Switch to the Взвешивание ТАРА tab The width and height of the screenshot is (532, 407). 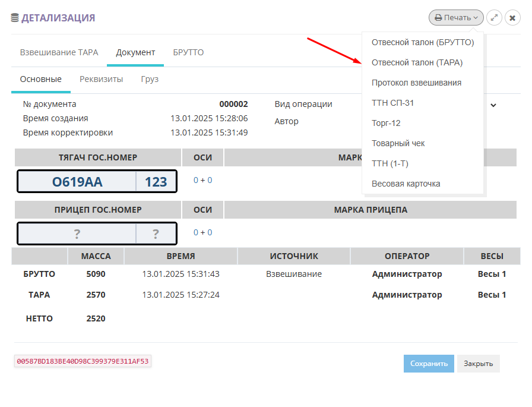coord(59,52)
